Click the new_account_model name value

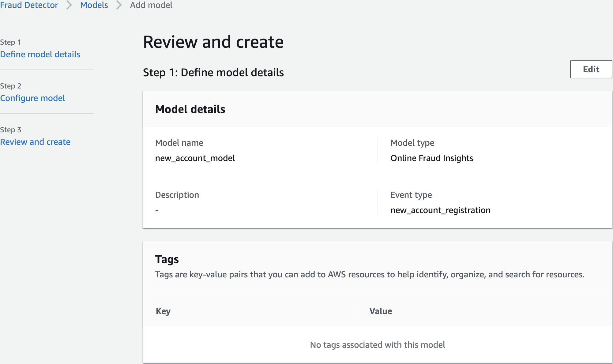click(195, 158)
